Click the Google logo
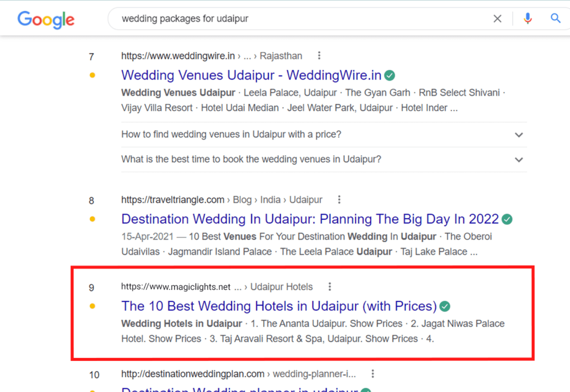The width and height of the screenshot is (570, 392). pos(46,19)
